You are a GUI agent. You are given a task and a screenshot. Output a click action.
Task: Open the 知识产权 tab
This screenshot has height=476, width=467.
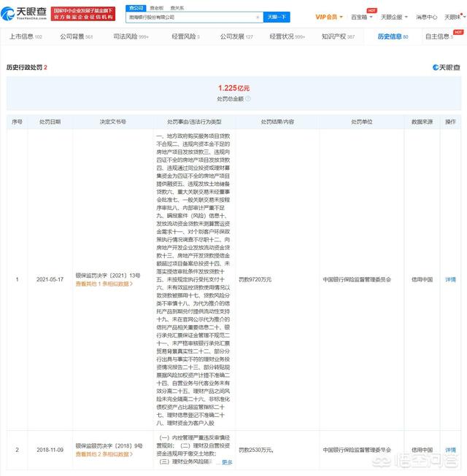pos(338,36)
